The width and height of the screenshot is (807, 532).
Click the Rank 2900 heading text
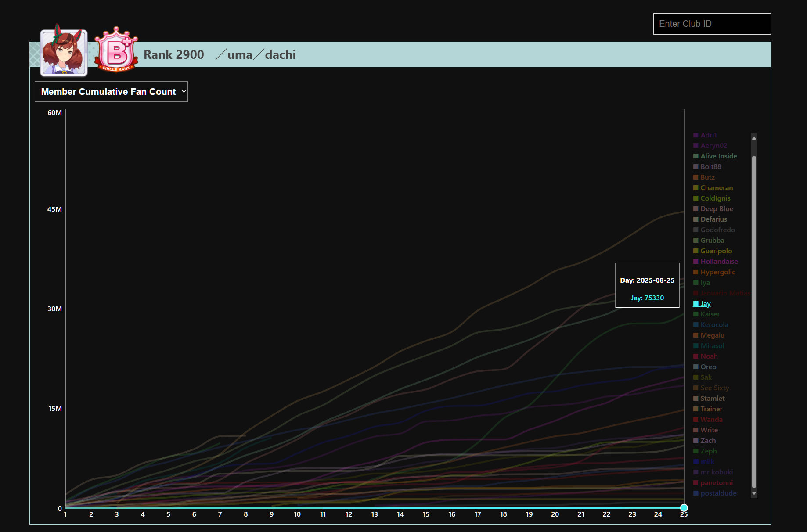point(174,54)
